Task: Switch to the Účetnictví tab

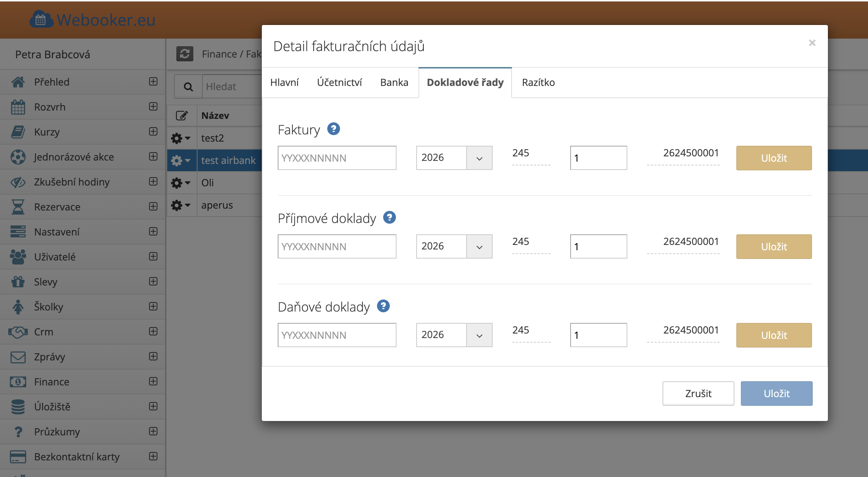Action: 339,83
